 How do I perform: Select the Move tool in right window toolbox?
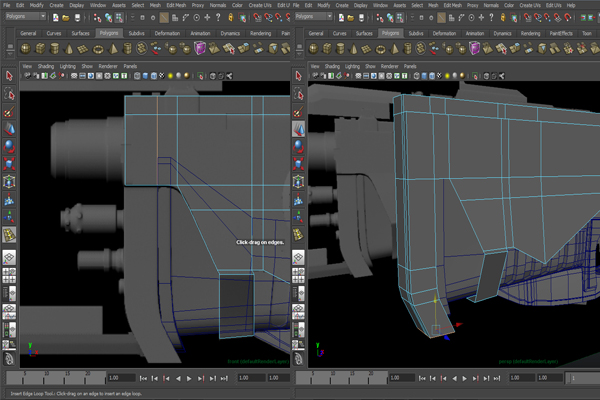[298, 129]
